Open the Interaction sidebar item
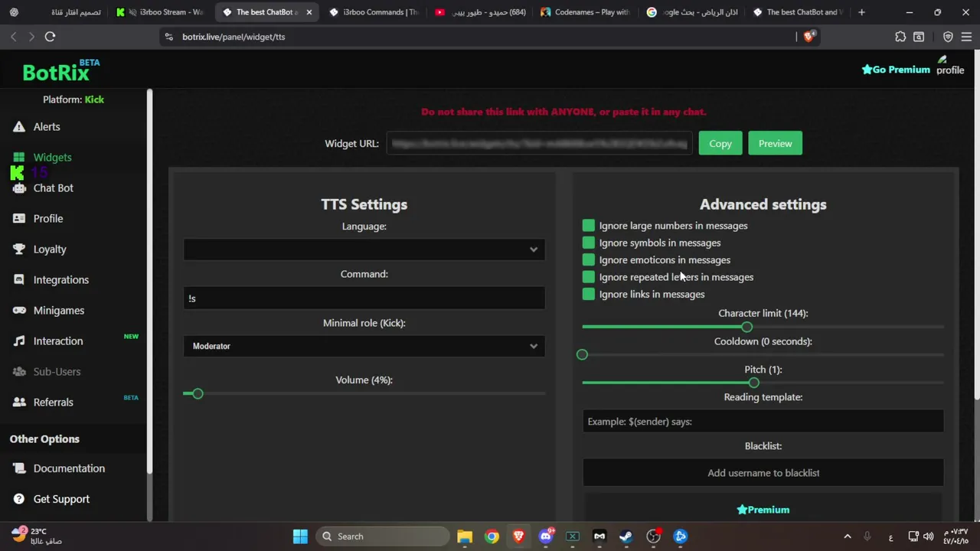Image resolution: width=980 pixels, height=551 pixels. 57,341
